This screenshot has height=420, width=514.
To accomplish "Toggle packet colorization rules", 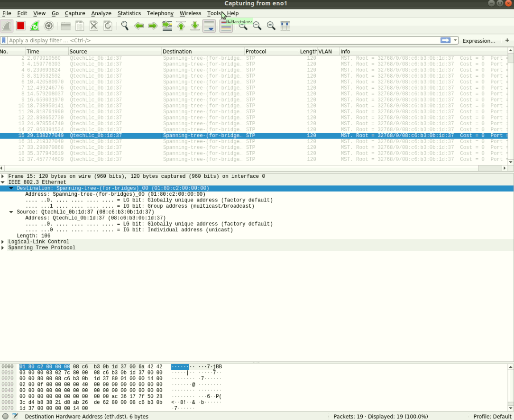I will coord(226,26).
